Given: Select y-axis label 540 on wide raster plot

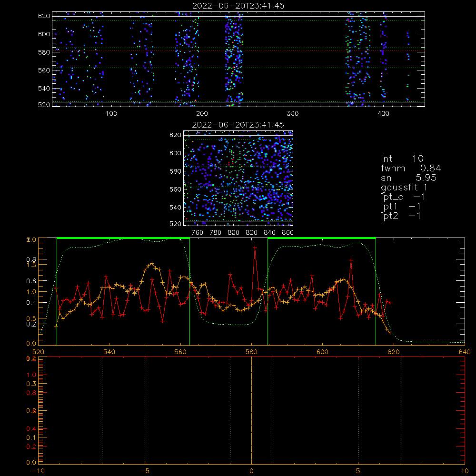Looking at the screenshot, I should tap(44, 89).
